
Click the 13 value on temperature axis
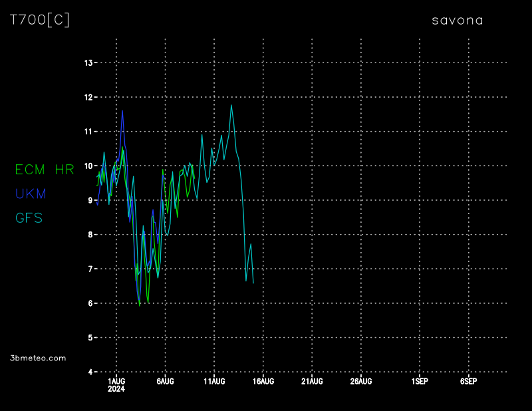coord(88,63)
